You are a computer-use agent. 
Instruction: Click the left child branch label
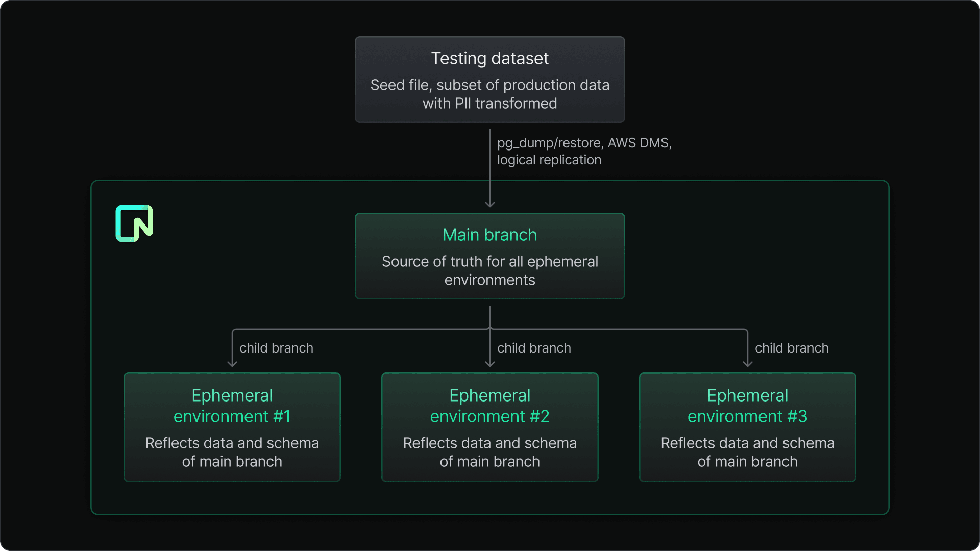pyautogui.click(x=276, y=348)
